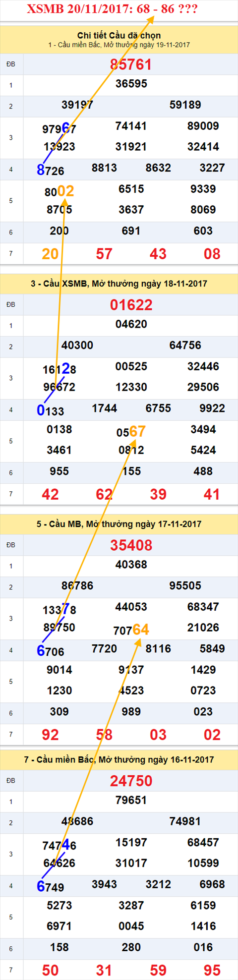The height and width of the screenshot is (980, 238).
Task: Select red seventh prize 95 on 16-11-2017
Action: click(x=212, y=970)
